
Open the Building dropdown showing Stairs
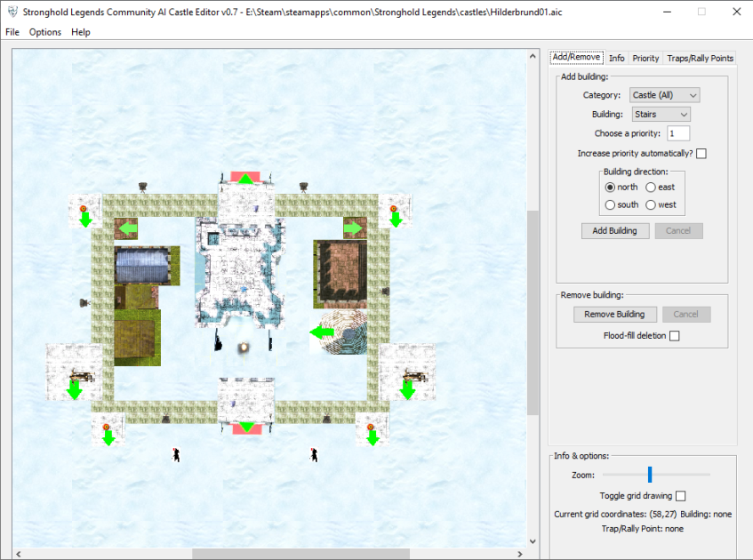(661, 115)
